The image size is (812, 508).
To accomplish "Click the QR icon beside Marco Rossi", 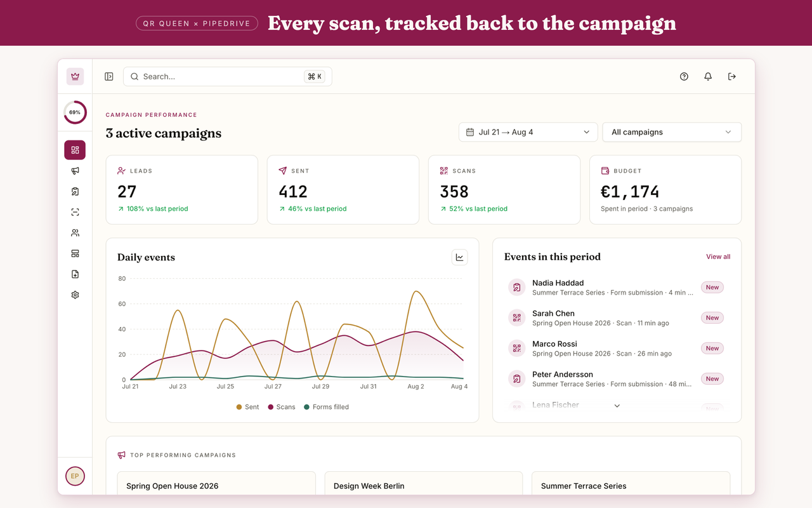I will (x=517, y=349).
